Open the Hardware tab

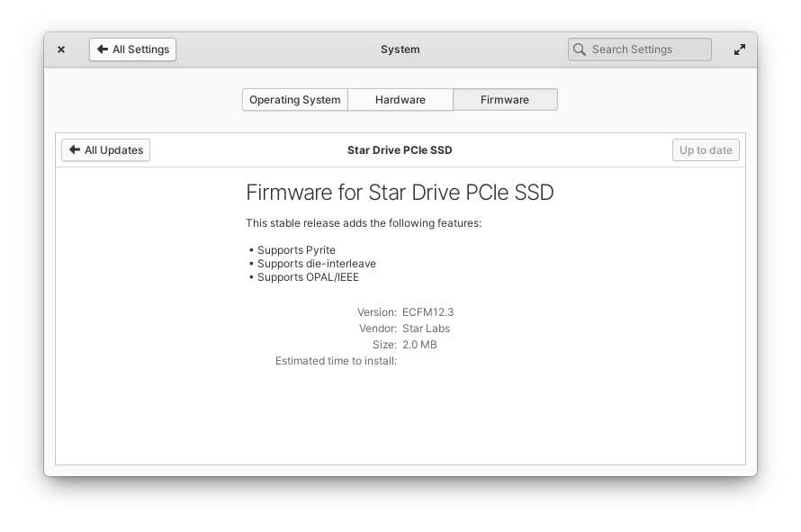[x=400, y=100]
